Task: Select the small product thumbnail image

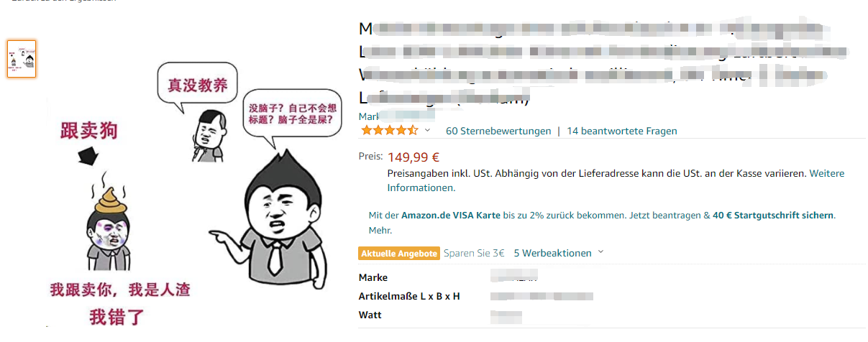Action: 22,59
